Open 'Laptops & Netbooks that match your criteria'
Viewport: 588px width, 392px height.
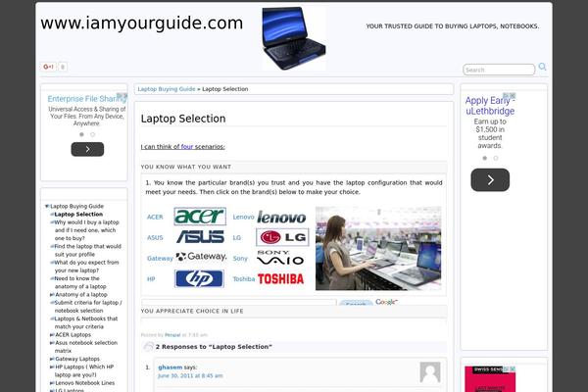point(85,322)
